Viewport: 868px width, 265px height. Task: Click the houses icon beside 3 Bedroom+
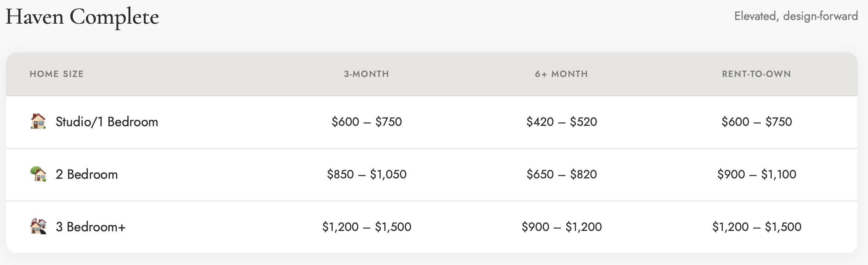pyautogui.click(x=38, y=227)
